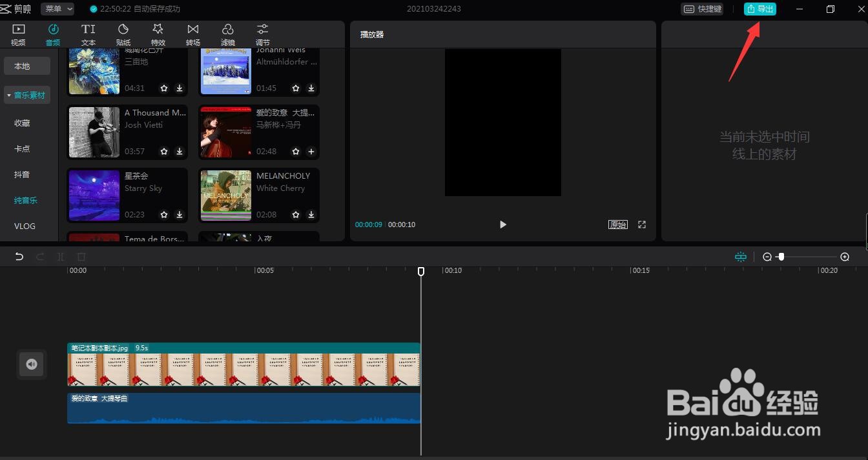The image size is (868, 460).
Task: Favorite the Altmühldorfer 01:45 track
Action: pos(296,88)
